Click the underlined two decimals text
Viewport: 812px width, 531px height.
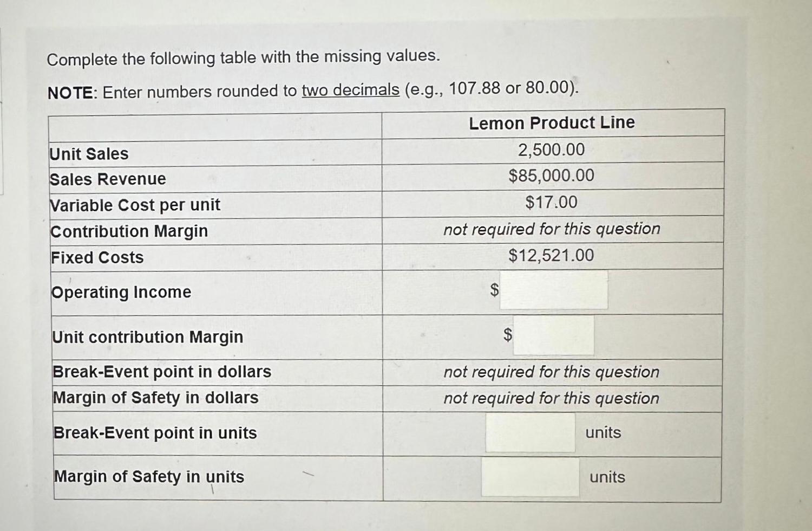[350, 90]
